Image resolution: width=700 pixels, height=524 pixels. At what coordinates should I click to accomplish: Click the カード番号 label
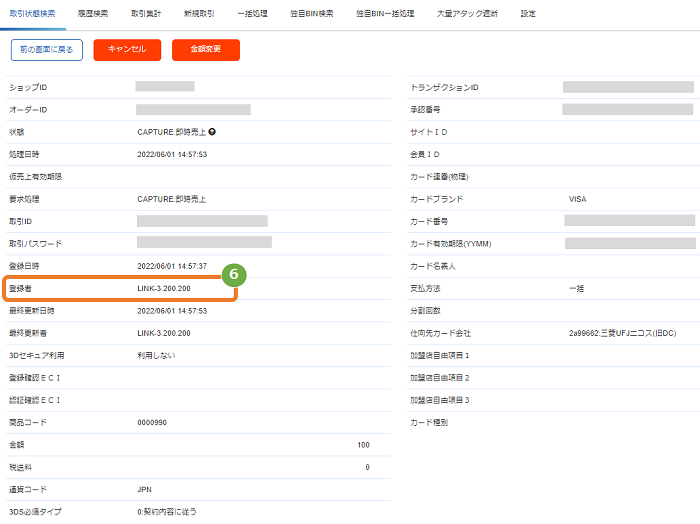(x=429, y=221)
